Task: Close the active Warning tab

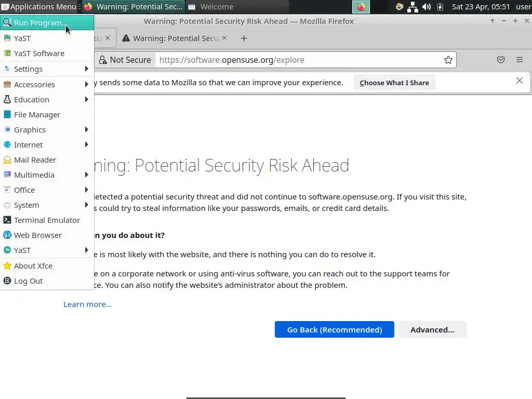Action: [x=224, y=38]
